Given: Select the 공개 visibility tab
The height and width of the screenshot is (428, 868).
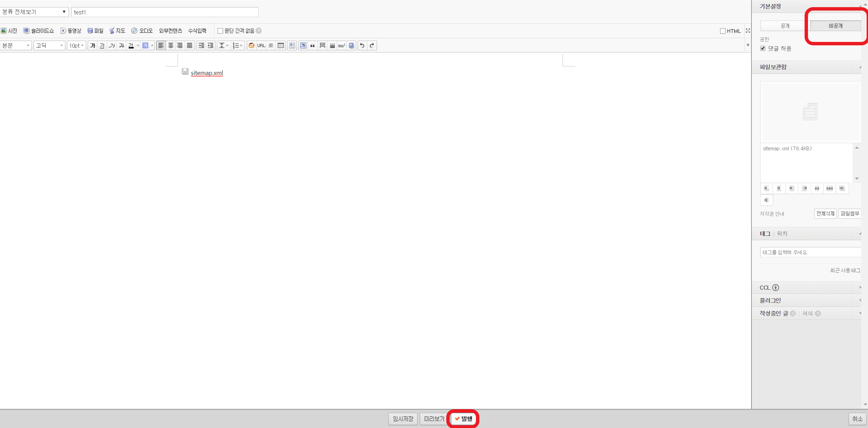Looking at the screenshot, I should point(785,26).
